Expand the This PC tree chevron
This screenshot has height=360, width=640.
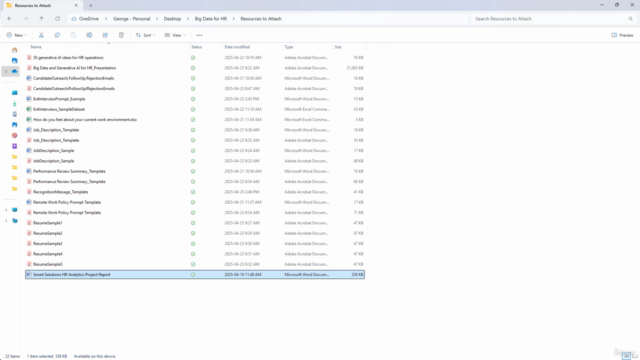coord(6,210)
